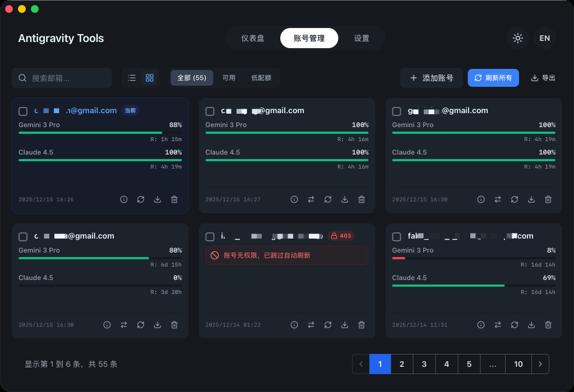
Task: Refresh the account dated 2025/12/15 16:26
Action: (x=141, y=199)
